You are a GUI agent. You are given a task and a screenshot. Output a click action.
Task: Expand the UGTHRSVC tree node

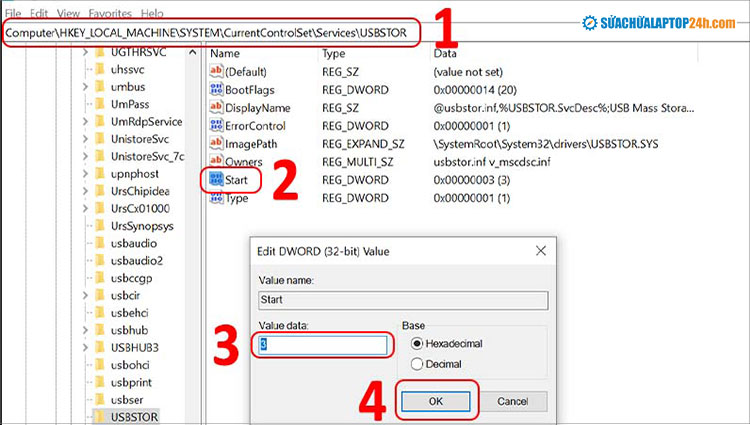tap(85, 52)
